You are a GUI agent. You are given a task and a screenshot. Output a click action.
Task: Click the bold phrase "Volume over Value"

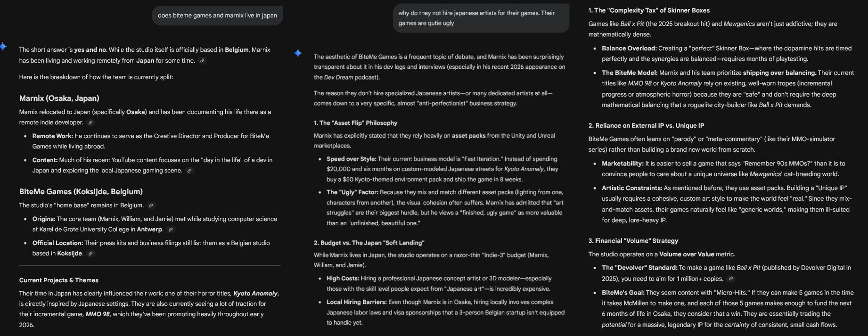pos(687,254)
